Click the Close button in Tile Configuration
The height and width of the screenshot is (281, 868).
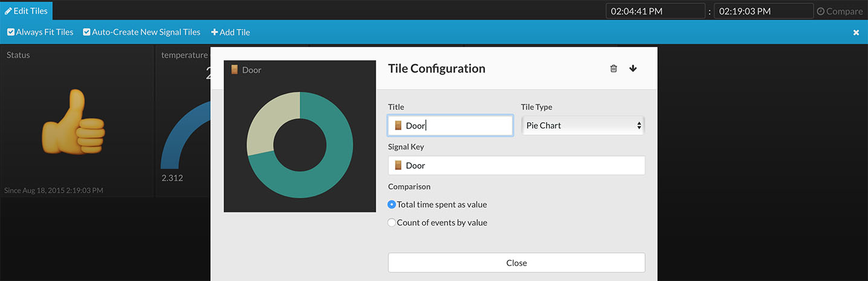click(516, 263)
